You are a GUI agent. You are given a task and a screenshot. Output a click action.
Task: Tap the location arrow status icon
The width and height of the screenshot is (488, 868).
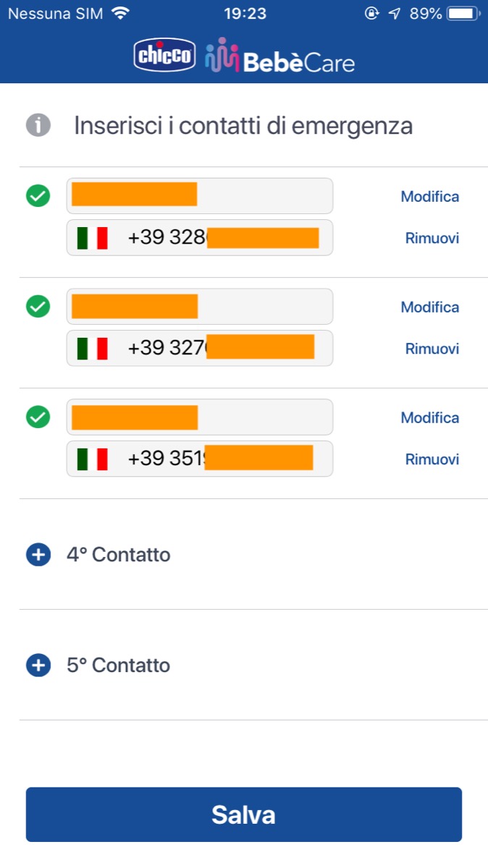394,13
